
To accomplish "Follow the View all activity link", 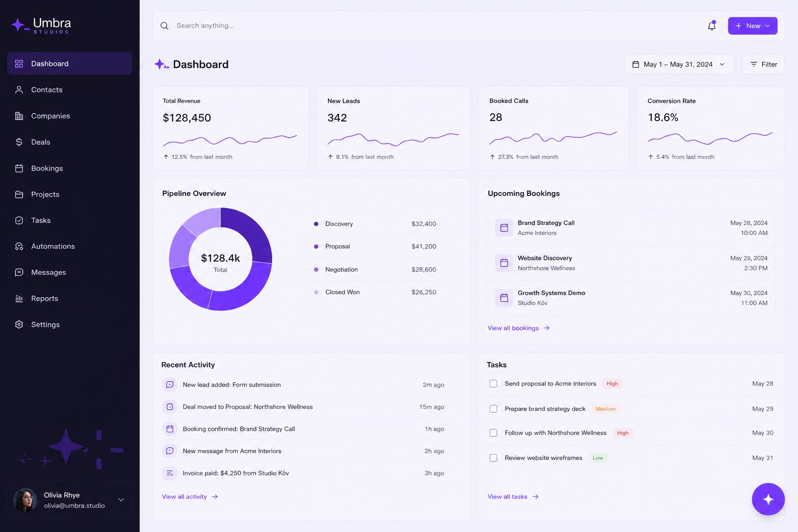I will 190,497.
